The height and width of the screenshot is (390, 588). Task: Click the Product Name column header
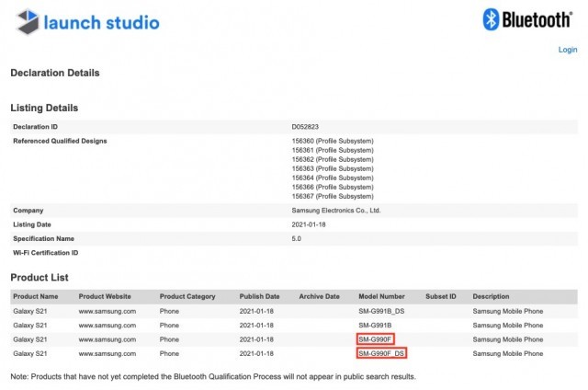(36, 296)
